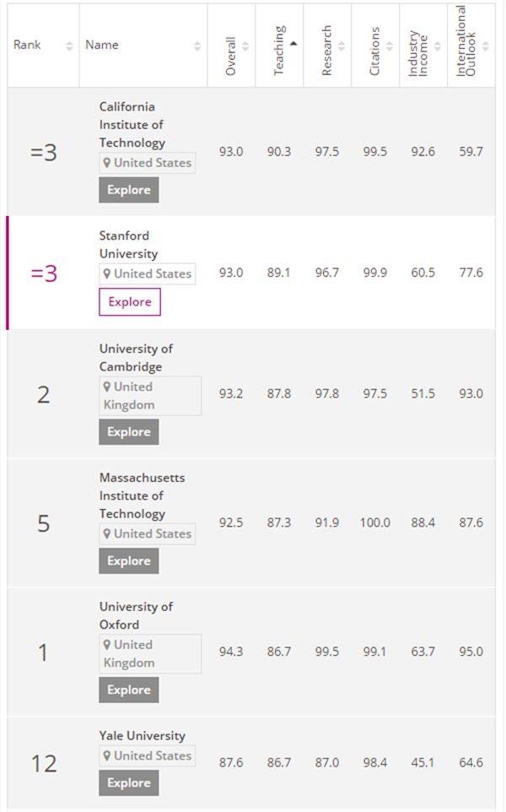
Task: Open Explore for University of Oxford
Action: tap(128, 690)
